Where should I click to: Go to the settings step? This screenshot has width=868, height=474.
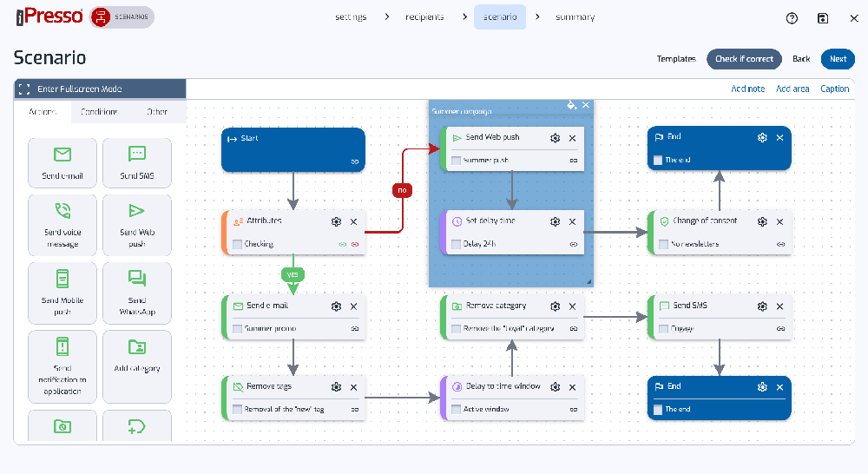point(351,17)
